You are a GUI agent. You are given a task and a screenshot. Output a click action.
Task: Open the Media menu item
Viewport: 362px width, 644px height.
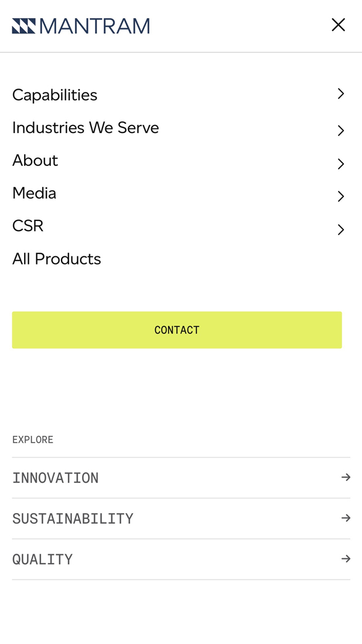tap(34, 194)
